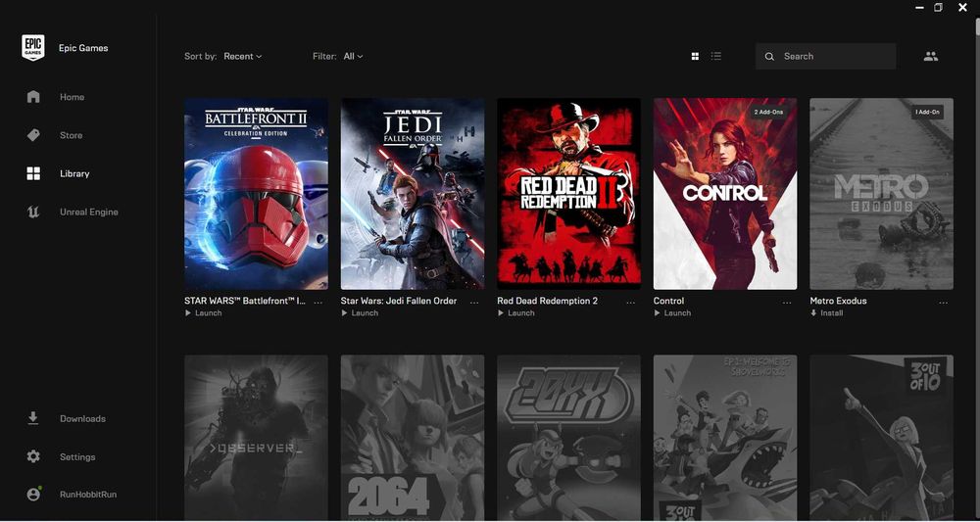Screen dimensions: 980x522
Task: Switch to list view layout
Action: [716, 56]
